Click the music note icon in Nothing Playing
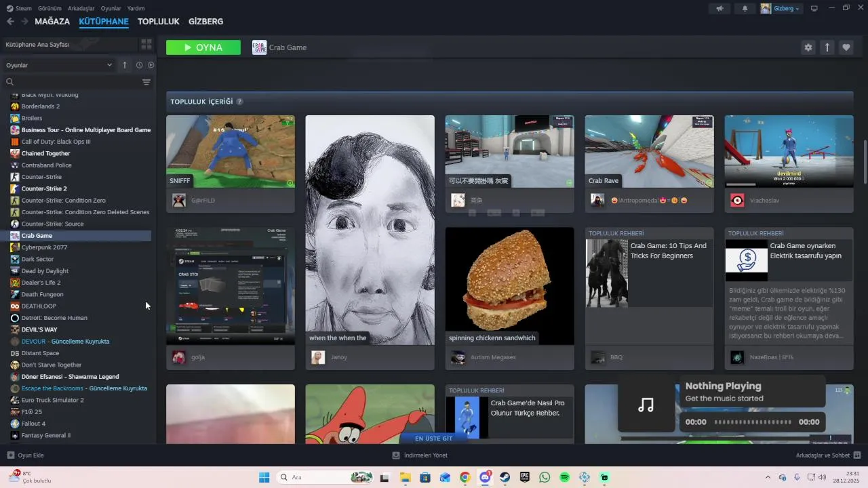 click(646, 405)
